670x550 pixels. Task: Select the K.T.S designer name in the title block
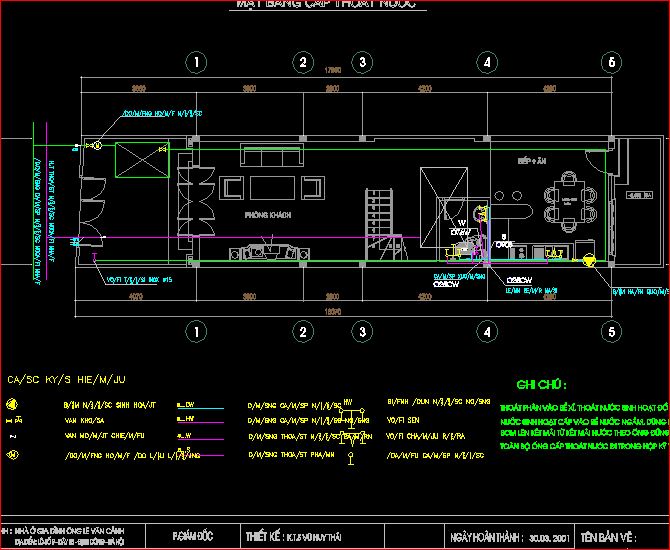[313, 537]
